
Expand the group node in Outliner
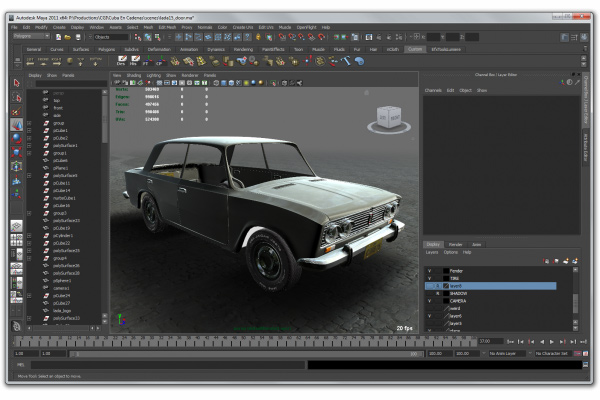[x=29, y=123]
